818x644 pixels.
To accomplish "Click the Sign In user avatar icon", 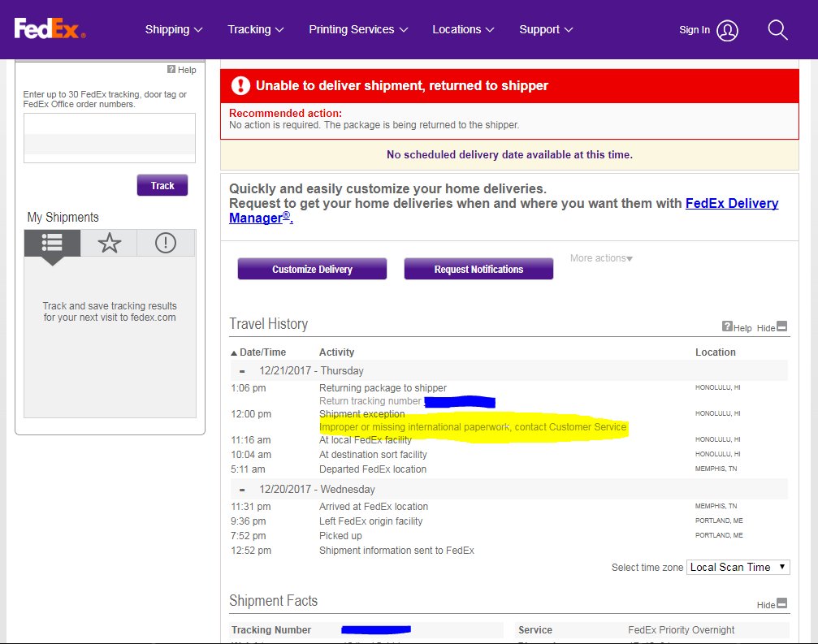I will [x=727, y=30].
